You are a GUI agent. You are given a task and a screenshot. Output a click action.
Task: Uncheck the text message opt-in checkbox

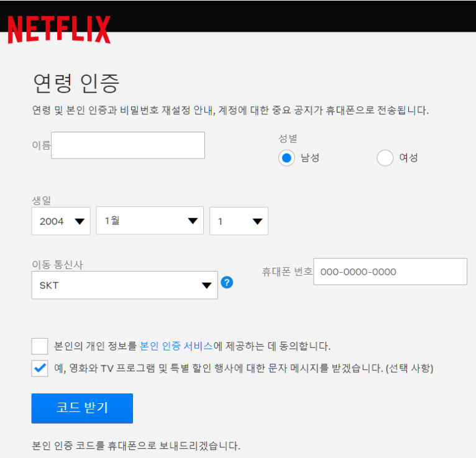coord(40,369)
